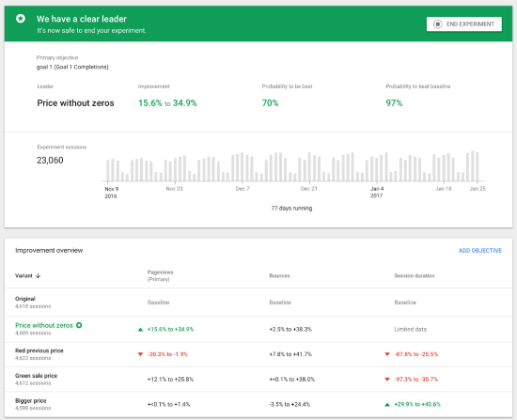Open the Original variant row
This screenshot has width=517, height=420.
pos(258,303)
